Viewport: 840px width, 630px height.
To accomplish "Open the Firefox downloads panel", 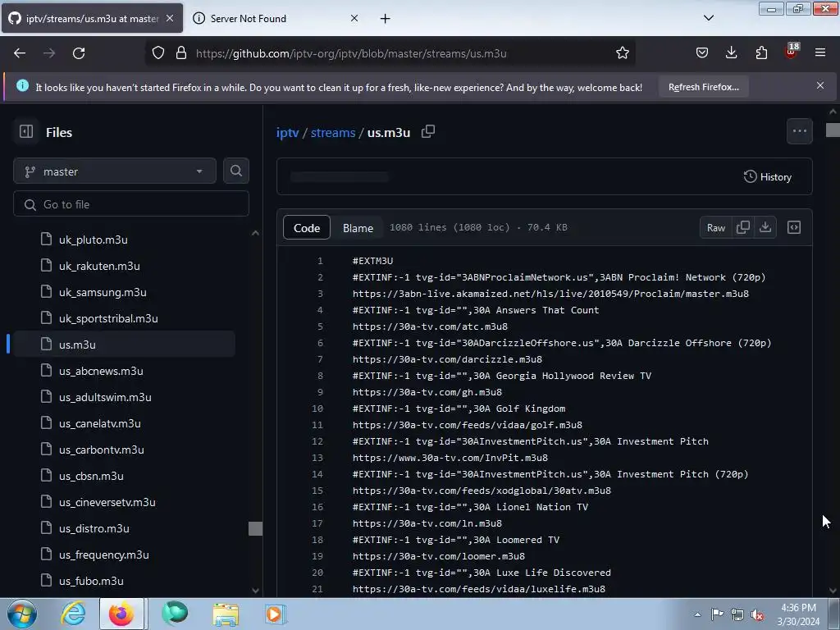I will (731, 53).
